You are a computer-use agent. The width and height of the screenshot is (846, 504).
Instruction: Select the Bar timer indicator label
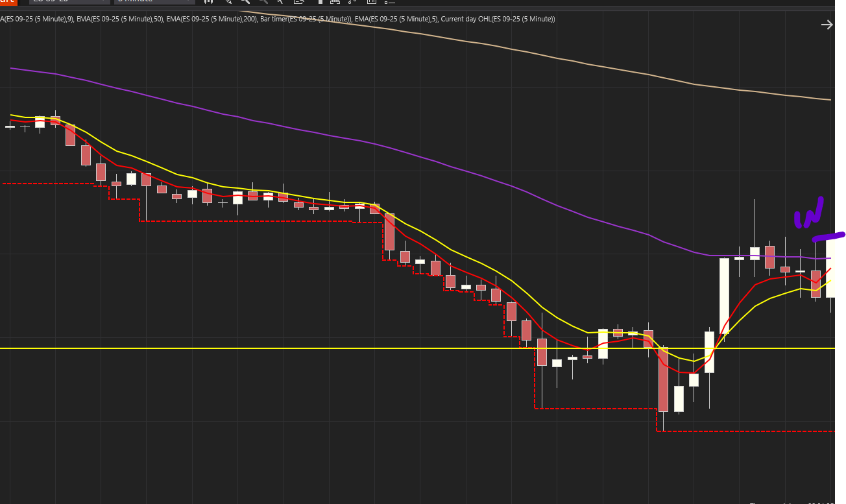(305, 19)
